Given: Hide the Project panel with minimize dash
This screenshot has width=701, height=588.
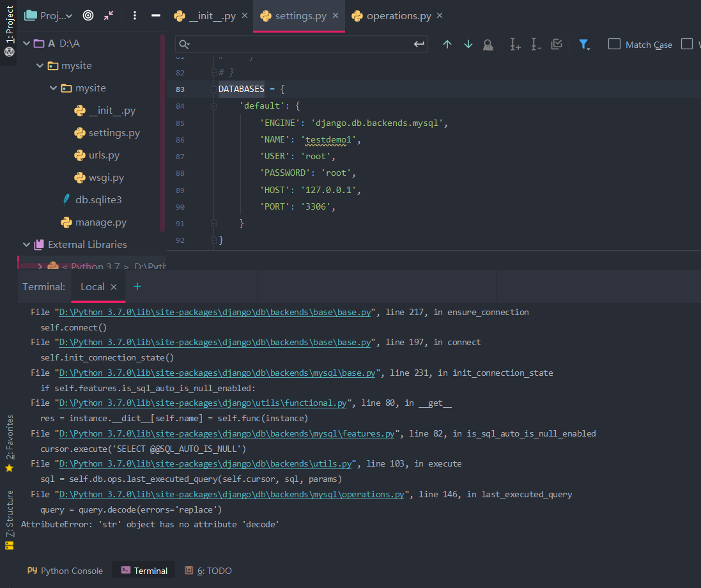Looking at the screenshot, I should [x=155, y=15].
